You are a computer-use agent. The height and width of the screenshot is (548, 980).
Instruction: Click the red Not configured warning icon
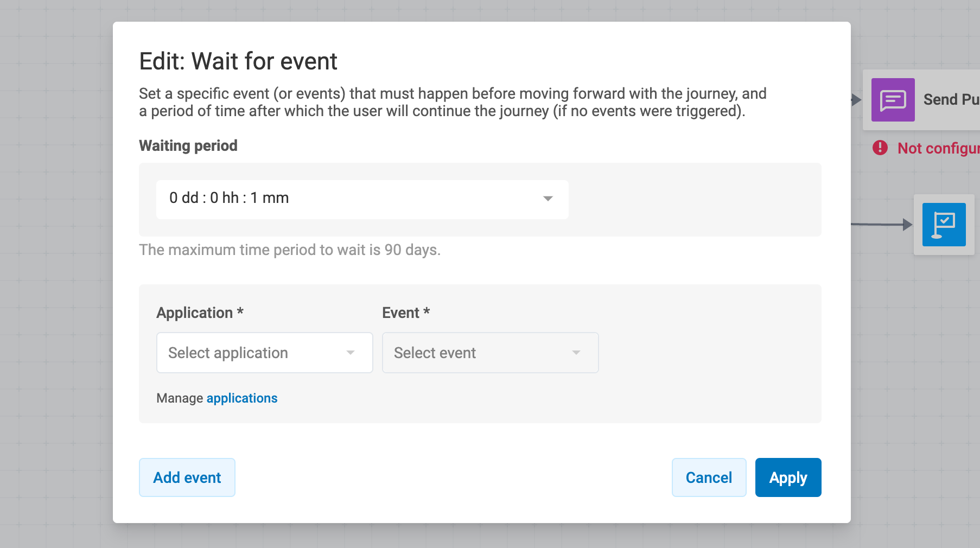point(880,148)
